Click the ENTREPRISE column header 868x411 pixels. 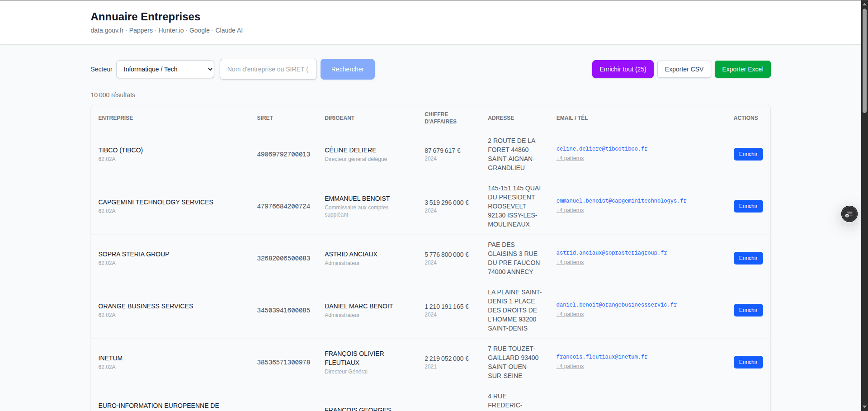pos(116,118)
